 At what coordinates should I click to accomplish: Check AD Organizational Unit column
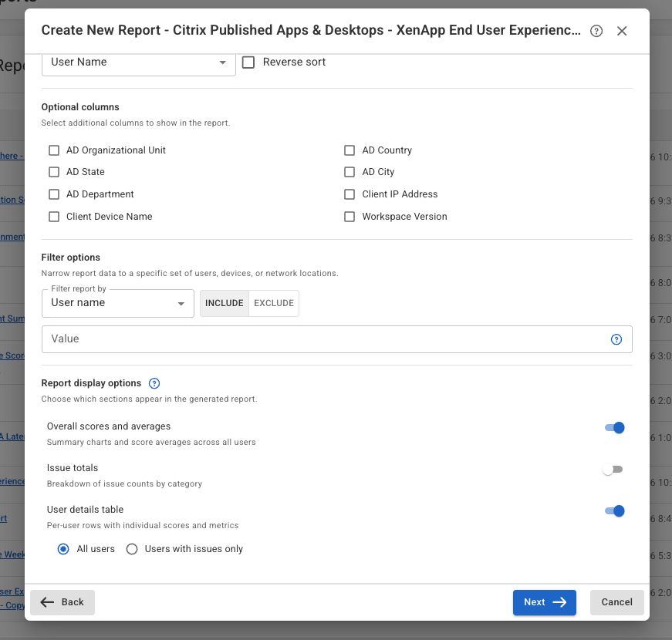coord(54,150)
